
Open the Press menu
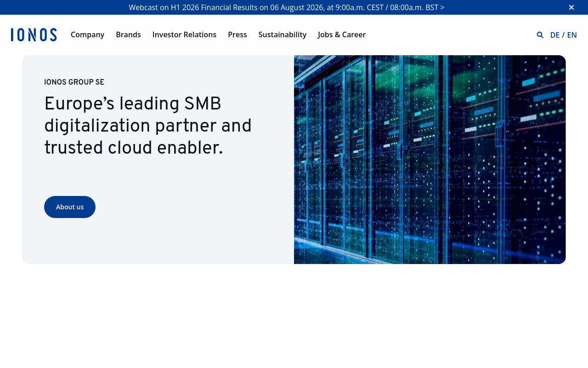pyautogui.click(x=237, y=34)
